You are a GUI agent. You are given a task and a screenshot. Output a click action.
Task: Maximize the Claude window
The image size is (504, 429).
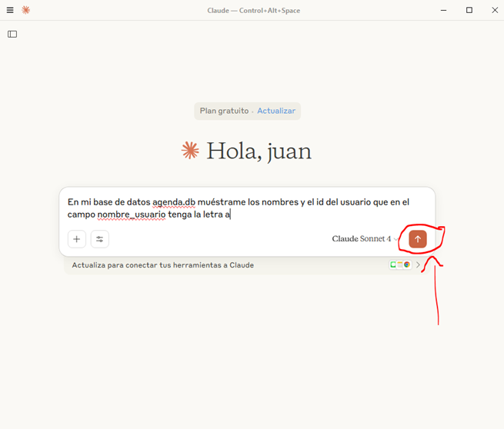tap(469, 10)
